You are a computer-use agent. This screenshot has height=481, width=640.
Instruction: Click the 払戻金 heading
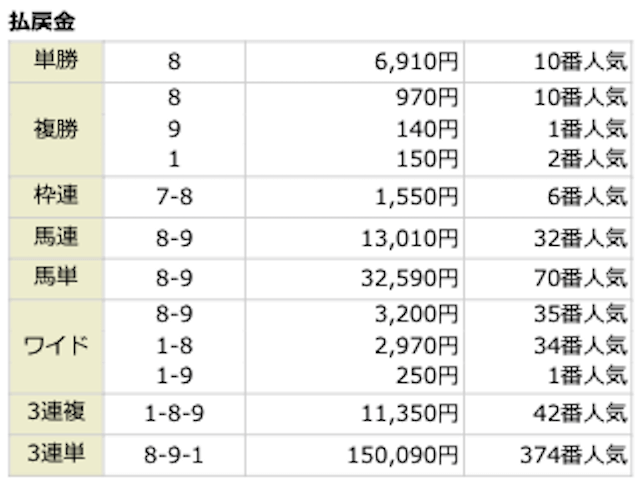click(x=42, y=20)
